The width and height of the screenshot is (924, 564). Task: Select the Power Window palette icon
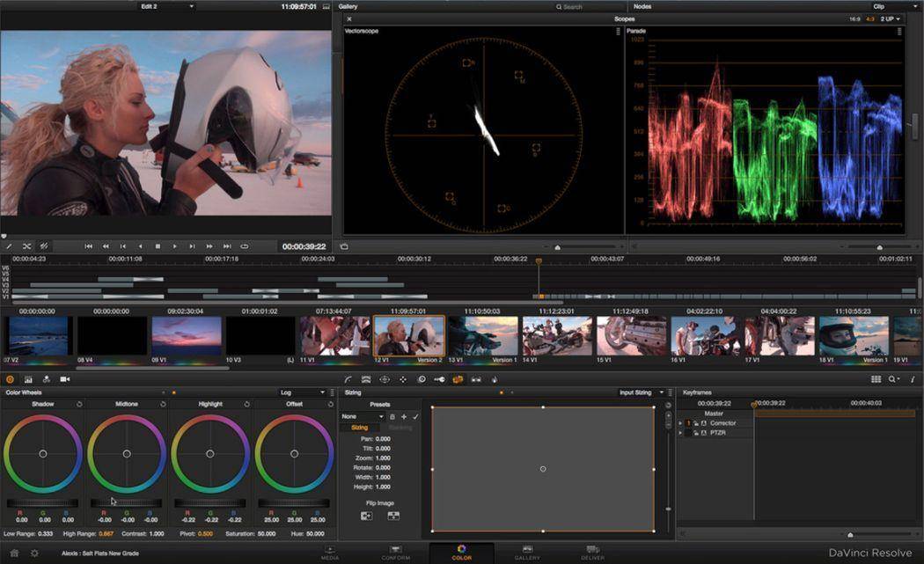click(x=385, y=379)
